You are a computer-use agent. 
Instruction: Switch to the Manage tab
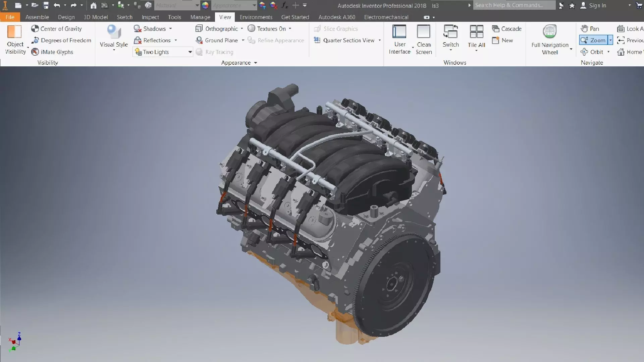[x=200, y=17]
